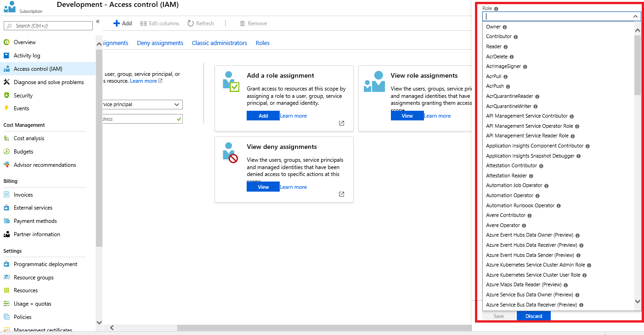Select Azure Maps Data Reader (Preview) role
The height and width of the screenshot is (335, 644).
click(524, 285)
